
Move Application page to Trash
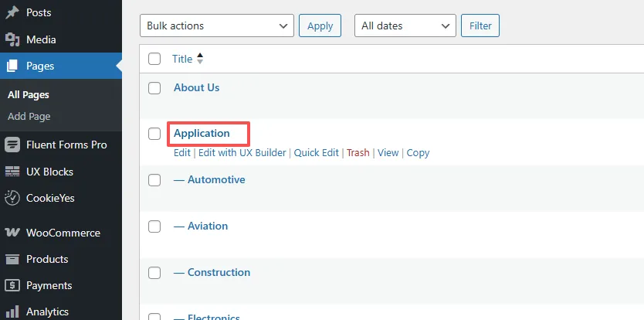point(358,152)
